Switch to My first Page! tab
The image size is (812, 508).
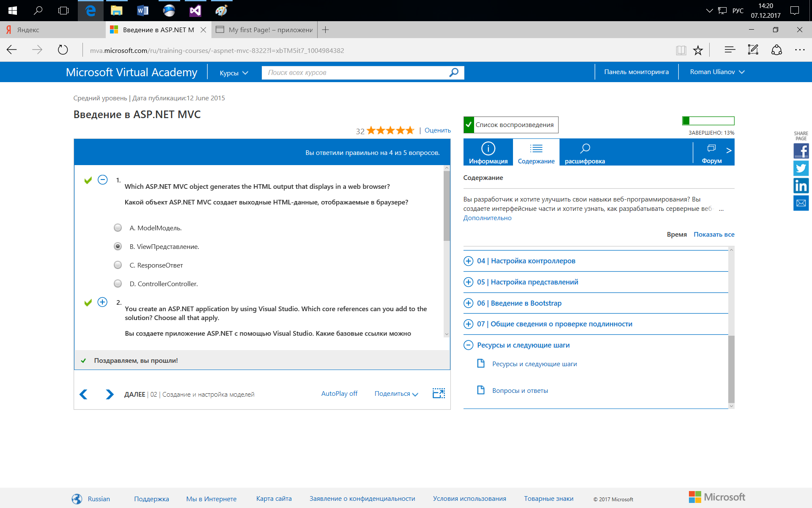point(264,30)
